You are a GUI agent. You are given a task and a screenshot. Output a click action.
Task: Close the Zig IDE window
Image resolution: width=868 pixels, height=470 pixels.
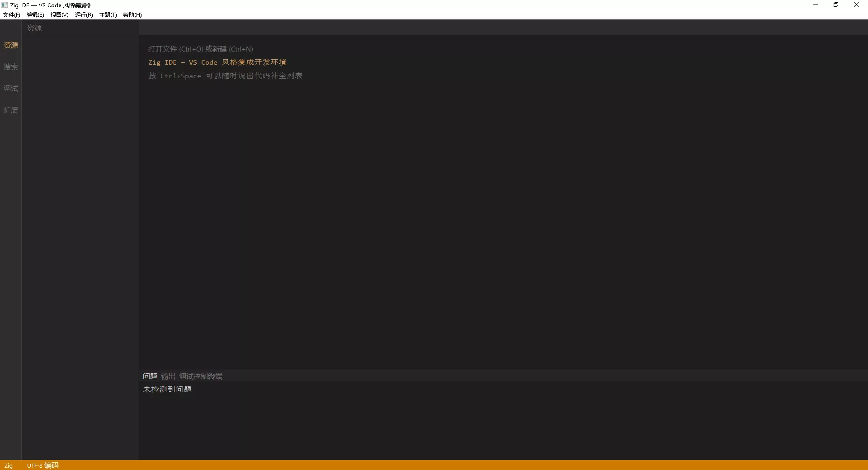[x=857, y=5]
